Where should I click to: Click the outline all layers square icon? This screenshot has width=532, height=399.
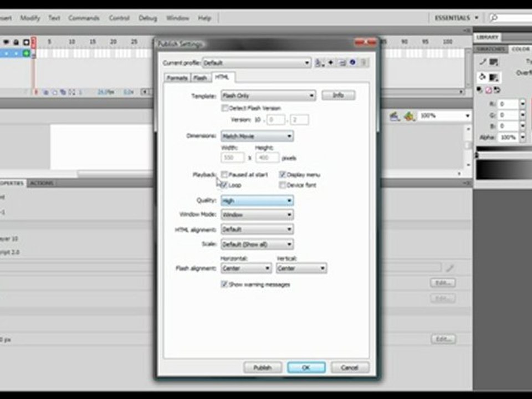pos(26,42)
